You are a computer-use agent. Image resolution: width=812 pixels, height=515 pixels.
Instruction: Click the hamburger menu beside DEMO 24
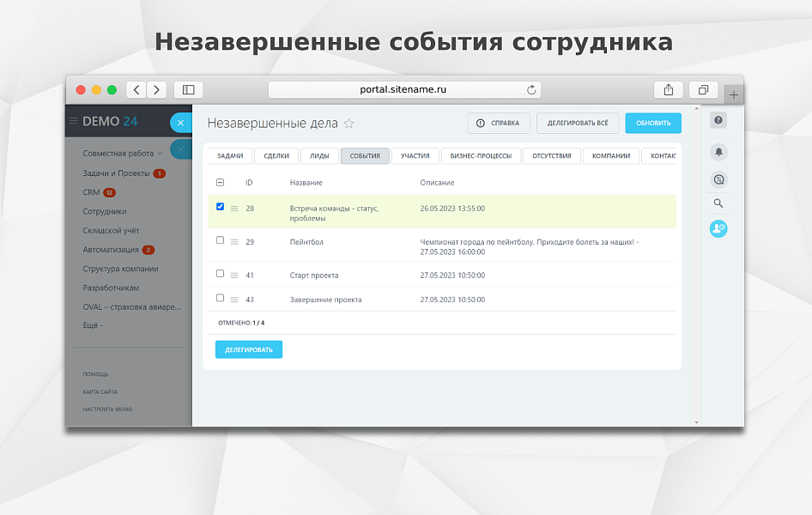pos(75,120)
